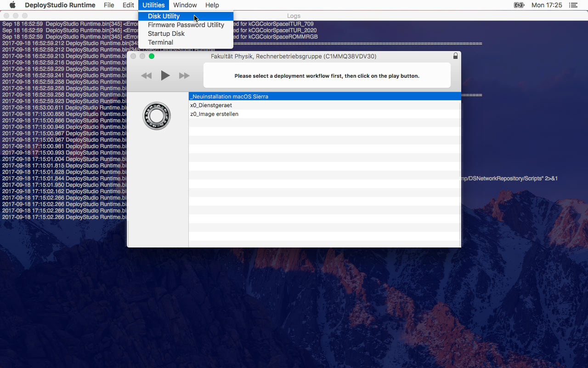Click the log line ending with kCGColorSpaceROMMRGB

click(x=160, y=37)
